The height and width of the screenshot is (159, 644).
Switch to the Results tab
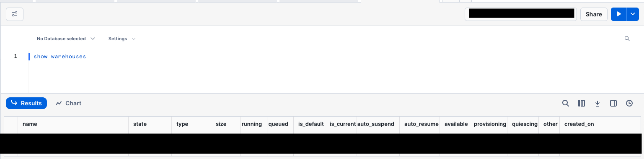tap(26, 103)
